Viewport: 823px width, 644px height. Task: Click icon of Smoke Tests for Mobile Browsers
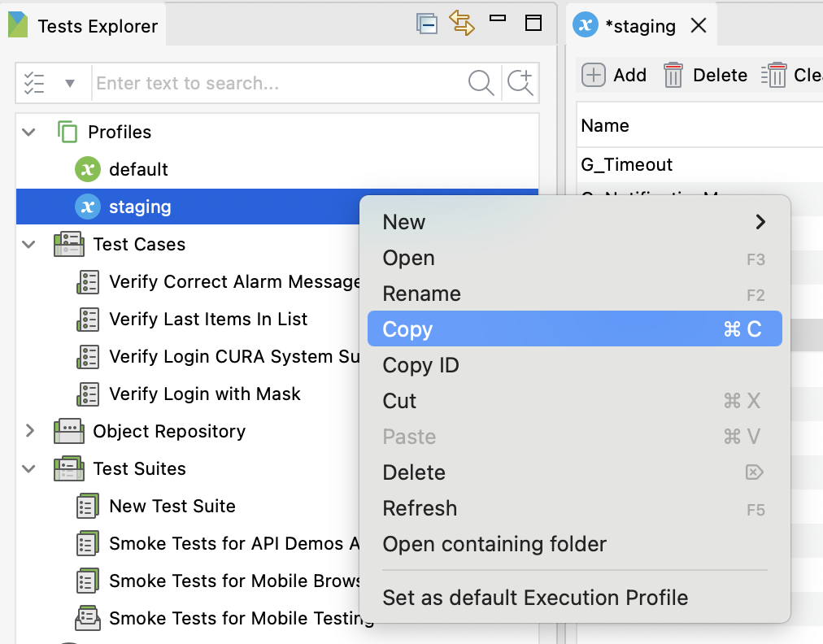coord(88,581)
